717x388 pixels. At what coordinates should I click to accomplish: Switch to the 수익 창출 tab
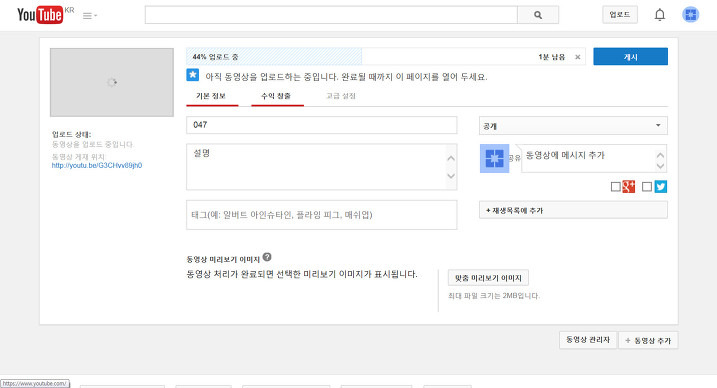[277, 96]
